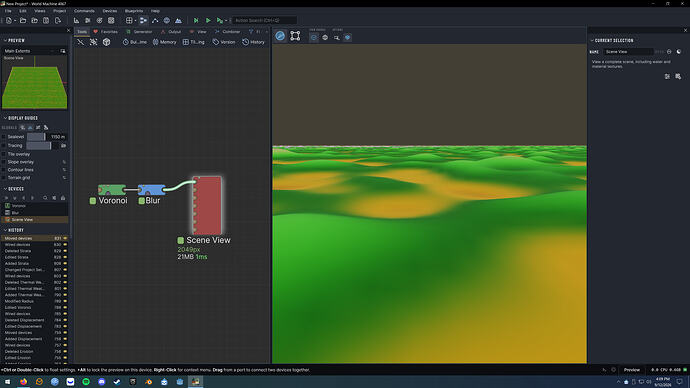Click the Build Time overlay button
This screenshot has width=690, height=388.
click(135, 42)
